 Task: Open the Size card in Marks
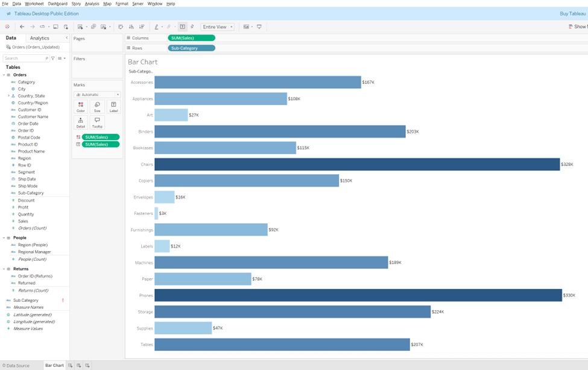click(97, 107)
